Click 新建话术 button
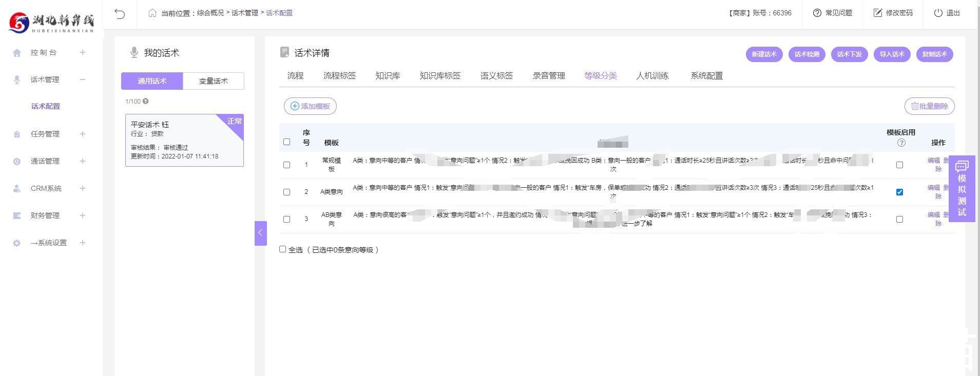This screenshot has width=980, height=376. tap(764, 54)
